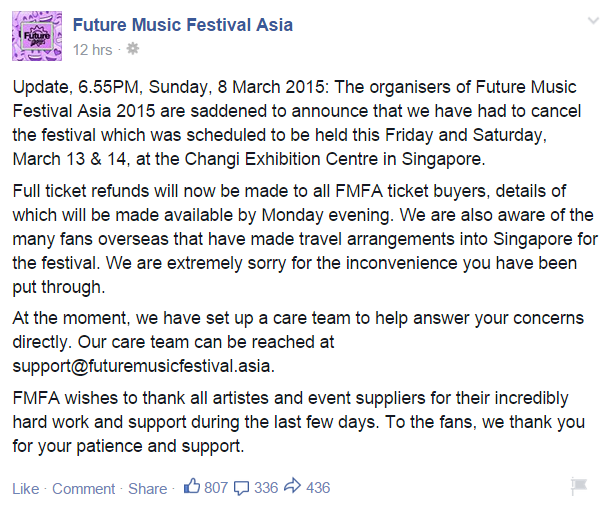Click the thumbs-up likes icon
Viewport: 612px width, 505px height.
click(x=192, y=486)
